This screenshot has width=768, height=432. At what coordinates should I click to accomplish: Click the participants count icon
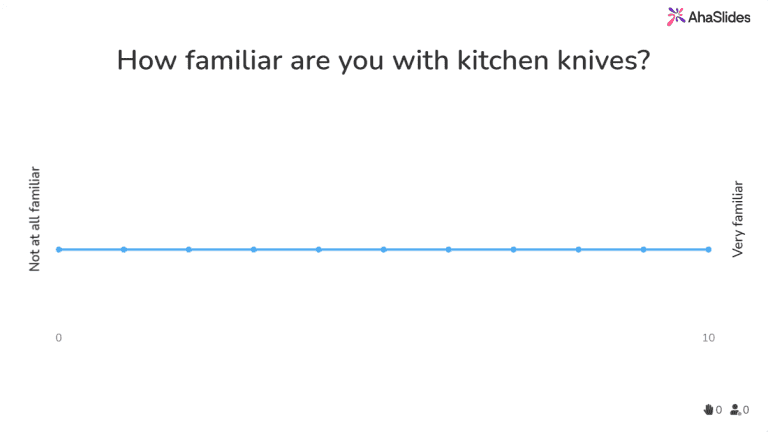[736, 409]
